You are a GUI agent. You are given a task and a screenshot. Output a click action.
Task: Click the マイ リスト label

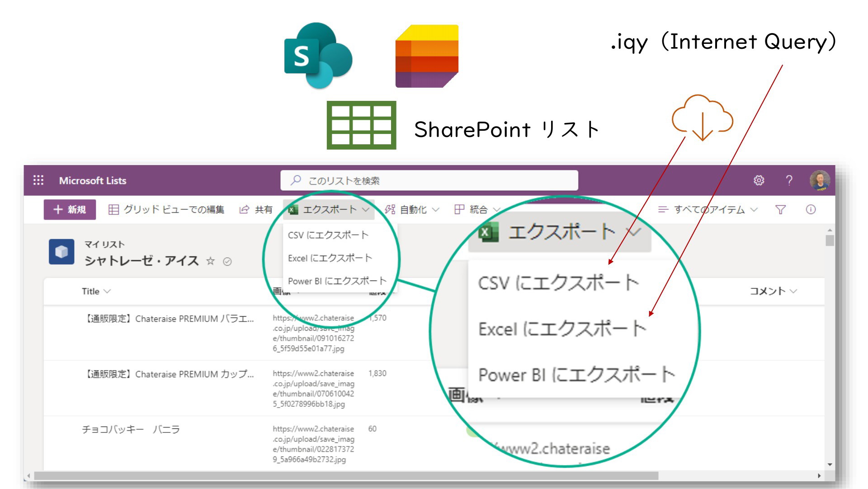pos(104,244)
